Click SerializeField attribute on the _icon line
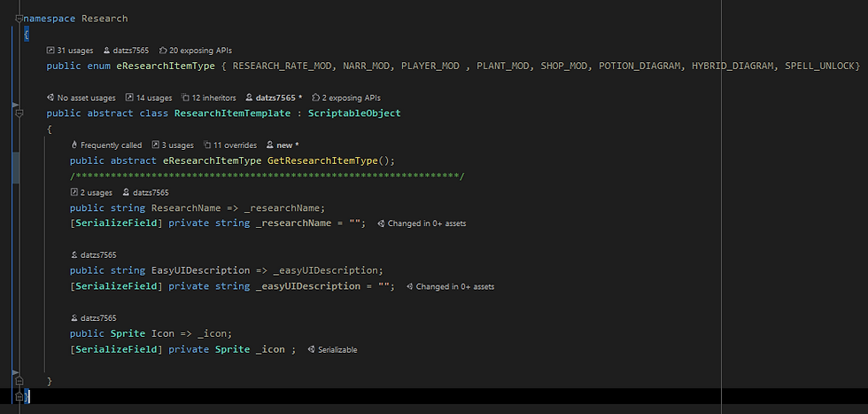 click(116, 349)
